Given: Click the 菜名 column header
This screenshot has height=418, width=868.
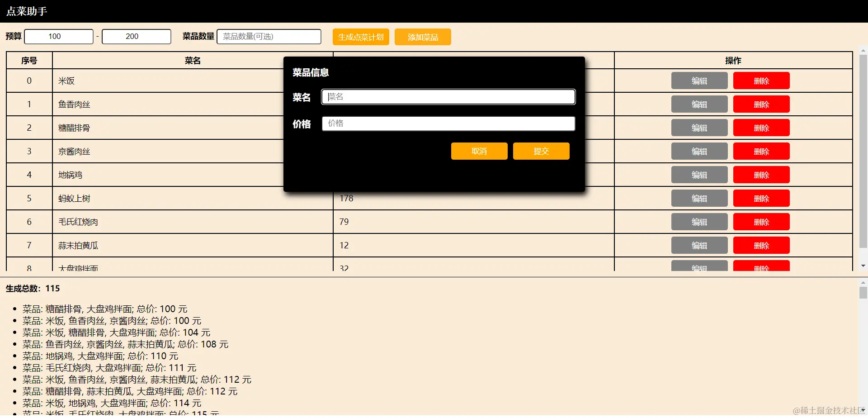Looking at the screenshot, I should click(x=193, y=61).
